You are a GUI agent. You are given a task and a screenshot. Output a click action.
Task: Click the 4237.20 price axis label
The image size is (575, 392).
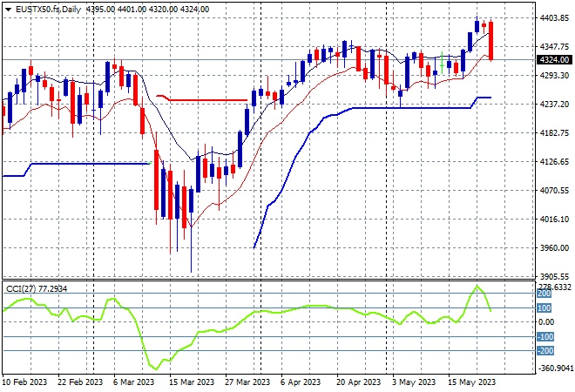tap(554, 105)
